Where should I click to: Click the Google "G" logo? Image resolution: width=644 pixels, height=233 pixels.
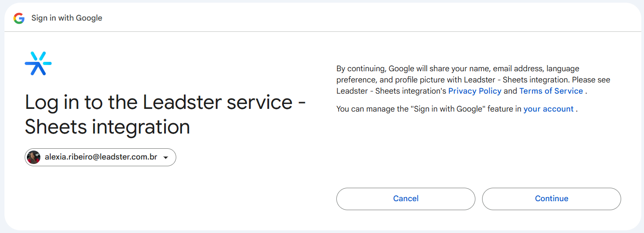(19, 18)
